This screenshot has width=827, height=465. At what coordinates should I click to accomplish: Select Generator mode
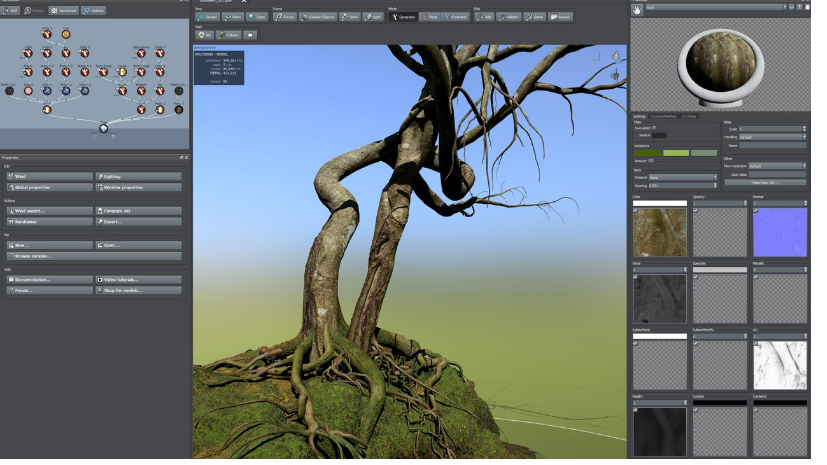(403, 17)
